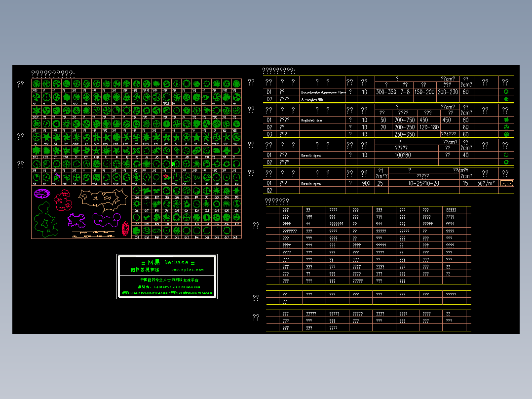532x399 pixels.
Task: Select the '200-230' cell value
Action: point(448,92)
